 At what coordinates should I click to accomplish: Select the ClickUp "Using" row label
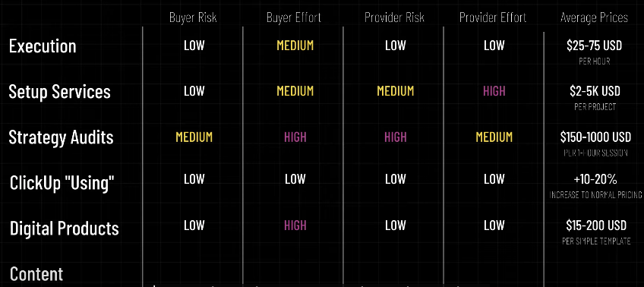(62, 183)
